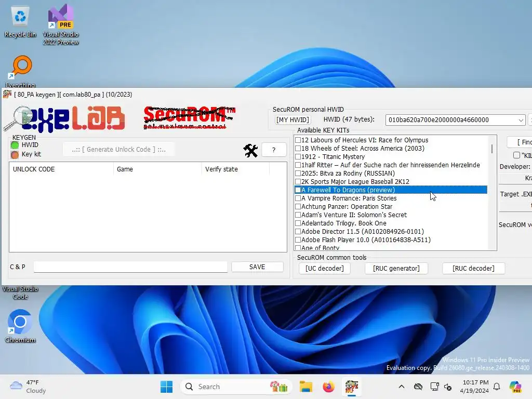Viewport: 532px width, 399px height.
Task: Click the keygen window title bar icon
Action: click(x=7, y=95)
